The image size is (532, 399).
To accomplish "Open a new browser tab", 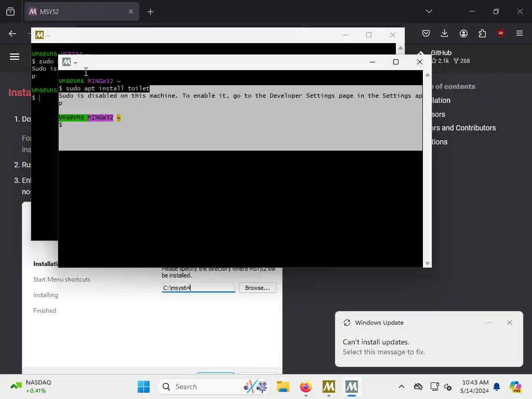I will coord(150,12).
